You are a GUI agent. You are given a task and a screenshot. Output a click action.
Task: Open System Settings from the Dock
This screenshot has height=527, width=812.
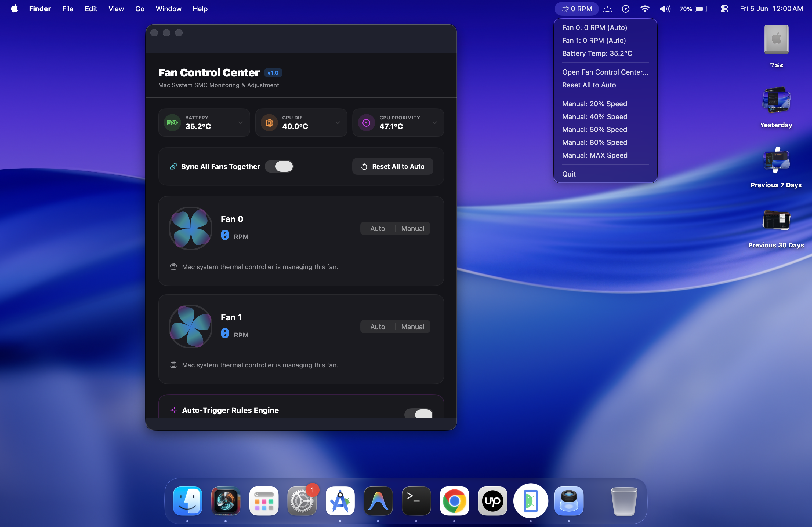click(302, 501)
